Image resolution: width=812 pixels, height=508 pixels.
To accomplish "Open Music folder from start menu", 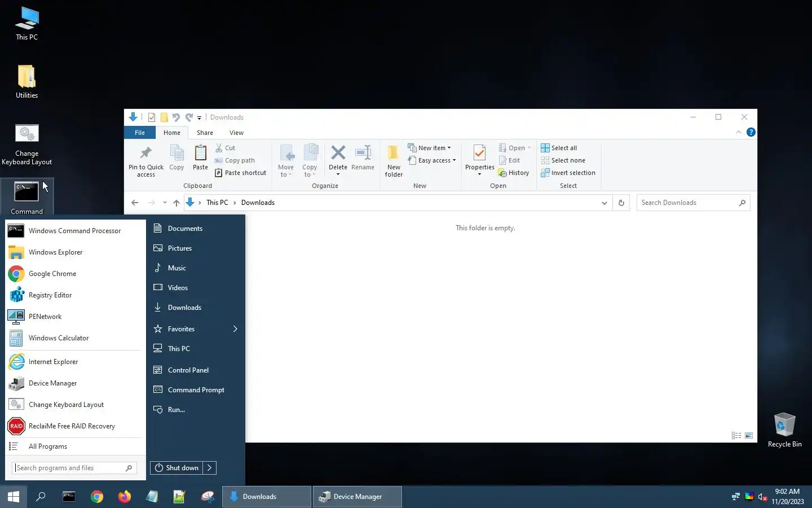I will point(196,268).
